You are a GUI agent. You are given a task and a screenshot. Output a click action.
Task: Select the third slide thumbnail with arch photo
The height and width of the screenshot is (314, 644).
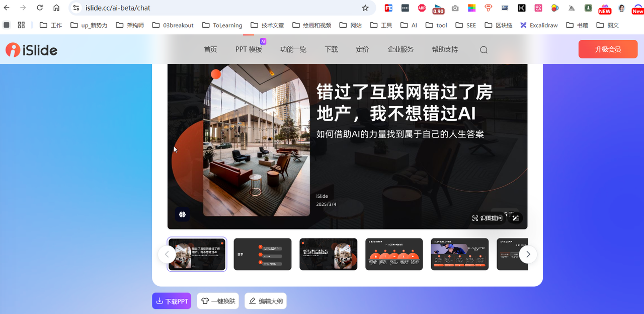pyautogui.click(x=329, y=254)
